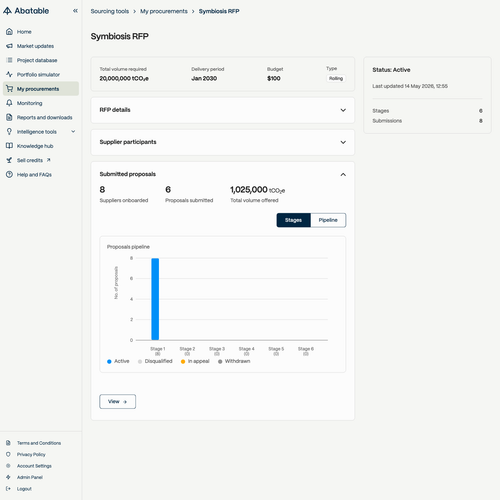Image resolution: width=500 pixels, height=500 pixels.
Task: Click the Stage 6 axis label
Action: [x=306, y=351]
